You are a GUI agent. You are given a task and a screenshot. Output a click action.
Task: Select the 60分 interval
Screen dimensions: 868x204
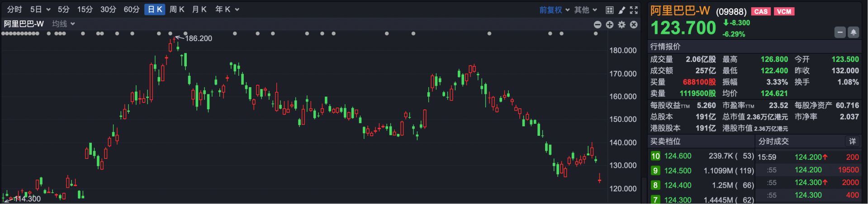coord(132,9)
